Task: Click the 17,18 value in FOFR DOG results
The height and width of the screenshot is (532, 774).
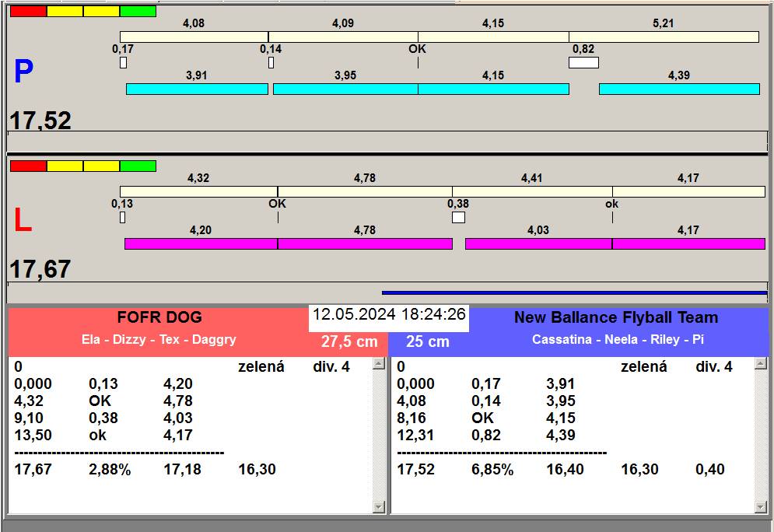Action: coord(182,469)
